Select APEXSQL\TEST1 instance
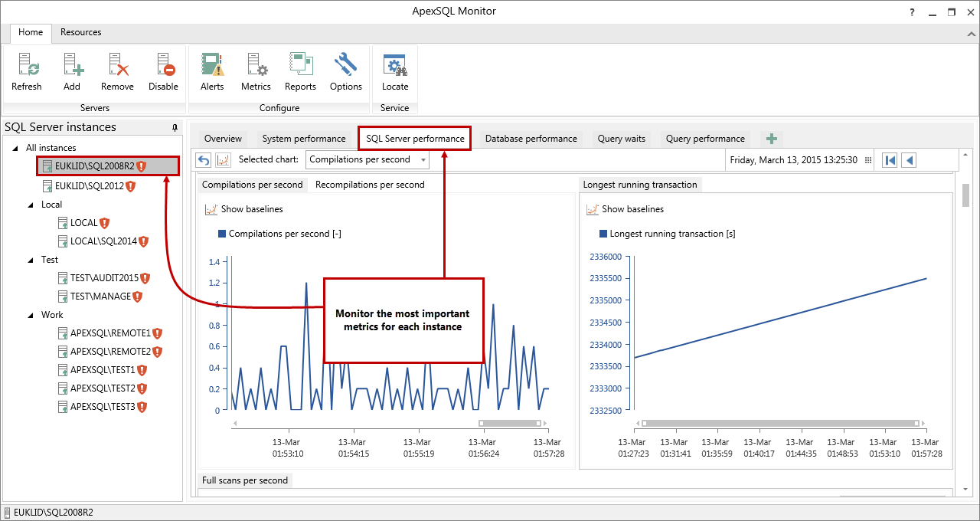 coord(103,370)
